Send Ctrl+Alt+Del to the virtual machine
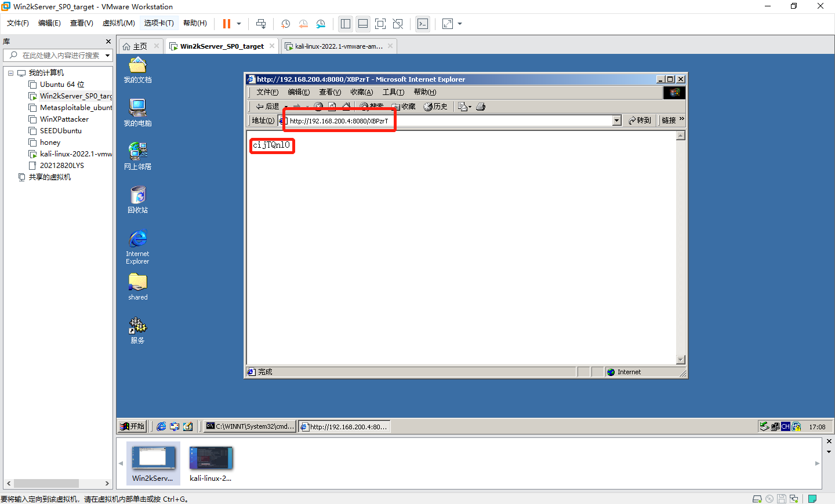 (x=261, y=24)
